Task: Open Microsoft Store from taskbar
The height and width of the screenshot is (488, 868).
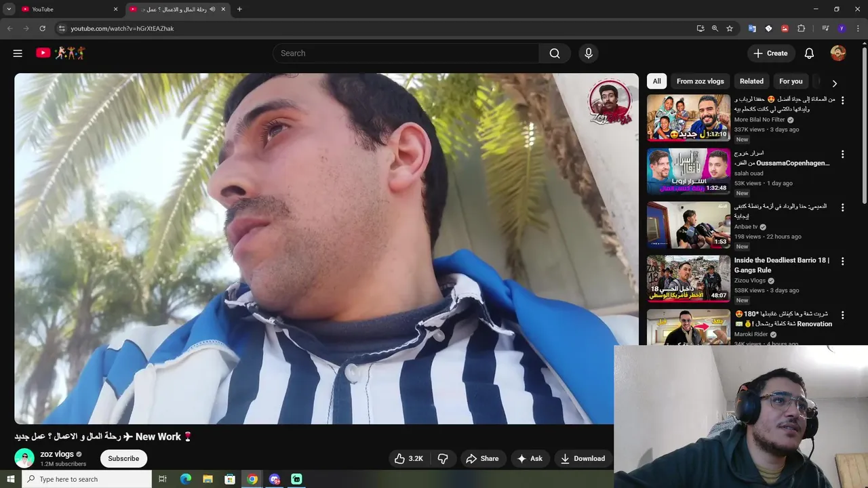Action: tap(230, 479)
